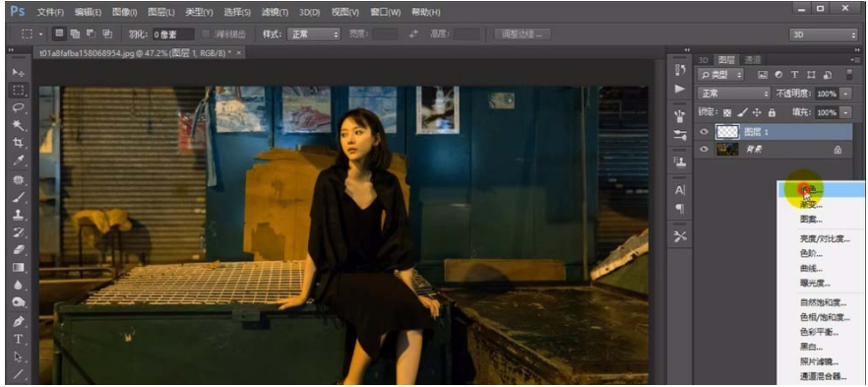Open the 滤镜(T) menu
The image size is (868, 387).
276,12
